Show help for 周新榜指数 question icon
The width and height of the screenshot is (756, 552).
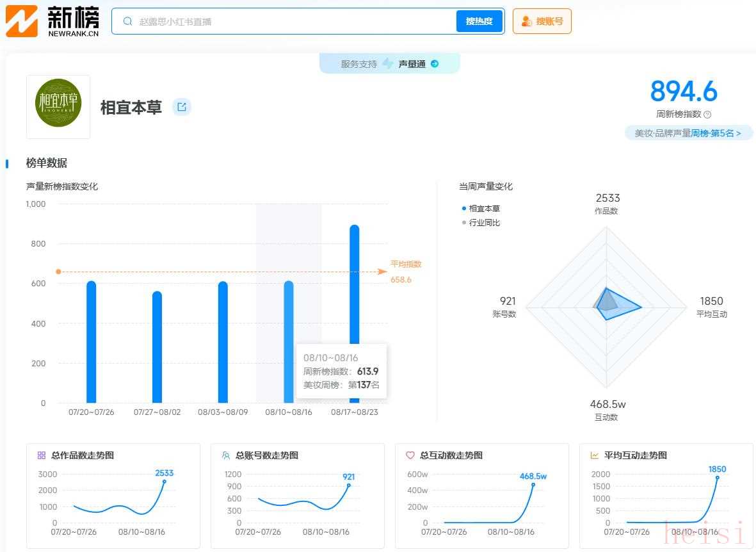tap(707, 115)
